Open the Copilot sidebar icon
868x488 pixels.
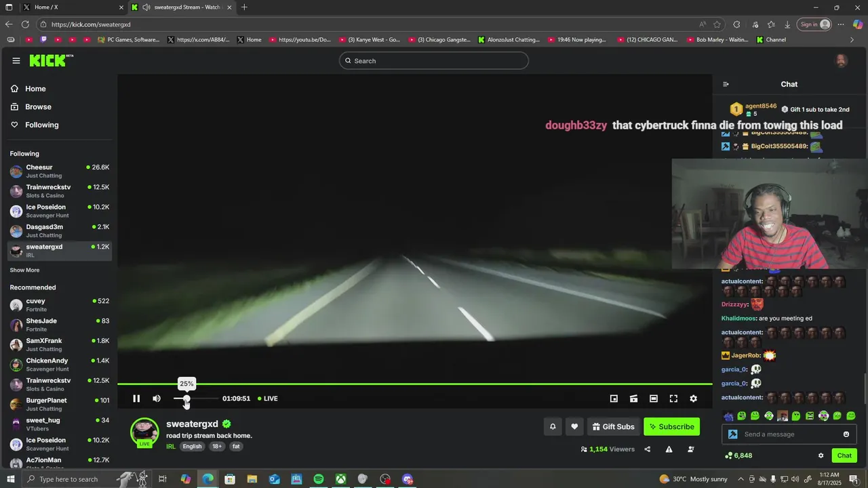pos(858,24)
